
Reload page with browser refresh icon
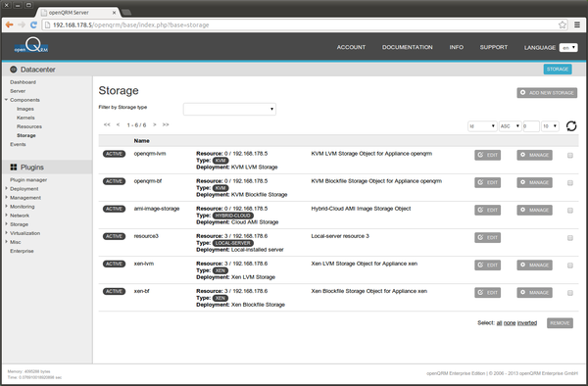(33, 24)
